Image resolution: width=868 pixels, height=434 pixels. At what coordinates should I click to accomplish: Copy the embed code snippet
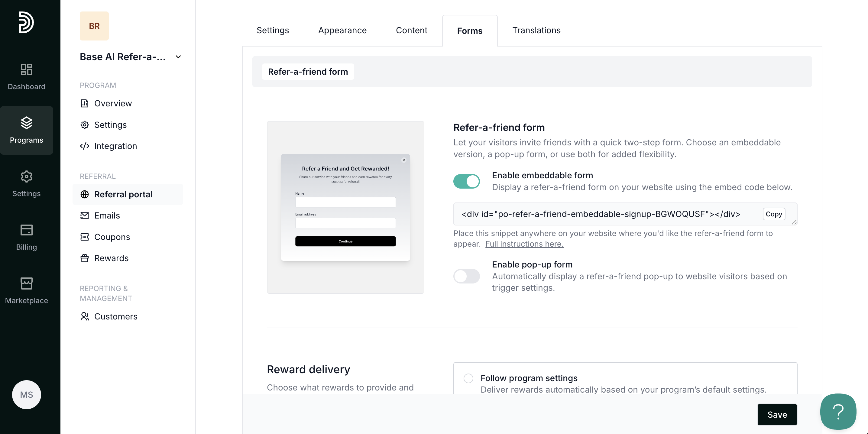[x=773, y=214]
